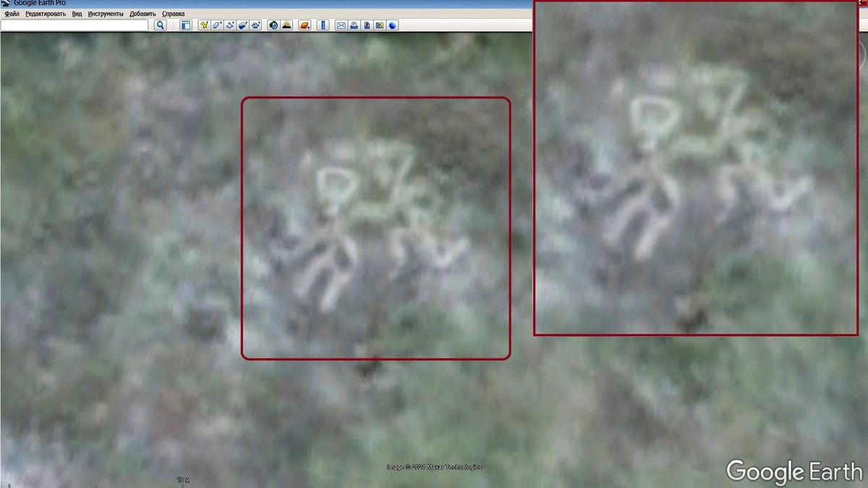Expand the Вид menu
This screenshot has height=488, width=868.
click(x=77, y=14)
